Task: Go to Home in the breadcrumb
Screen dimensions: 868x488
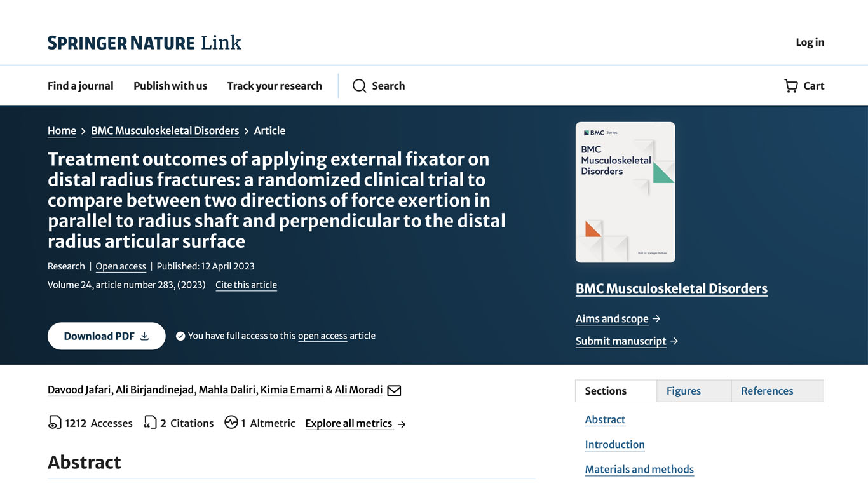Action: pos(62,131)
